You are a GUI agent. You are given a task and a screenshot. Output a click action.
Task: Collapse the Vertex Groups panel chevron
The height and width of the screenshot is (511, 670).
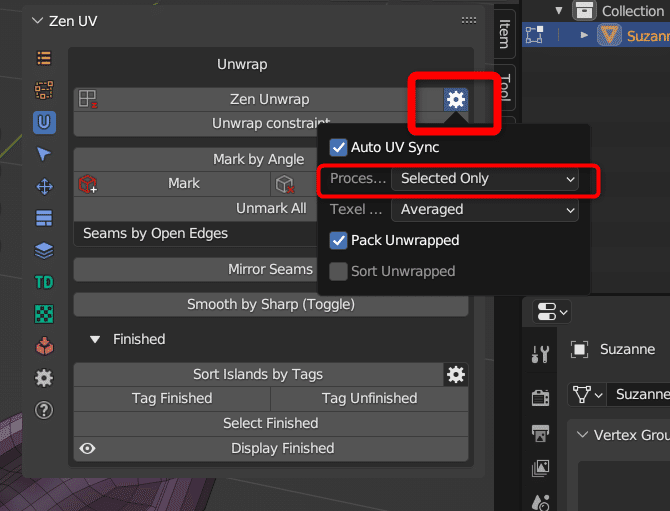582,435
